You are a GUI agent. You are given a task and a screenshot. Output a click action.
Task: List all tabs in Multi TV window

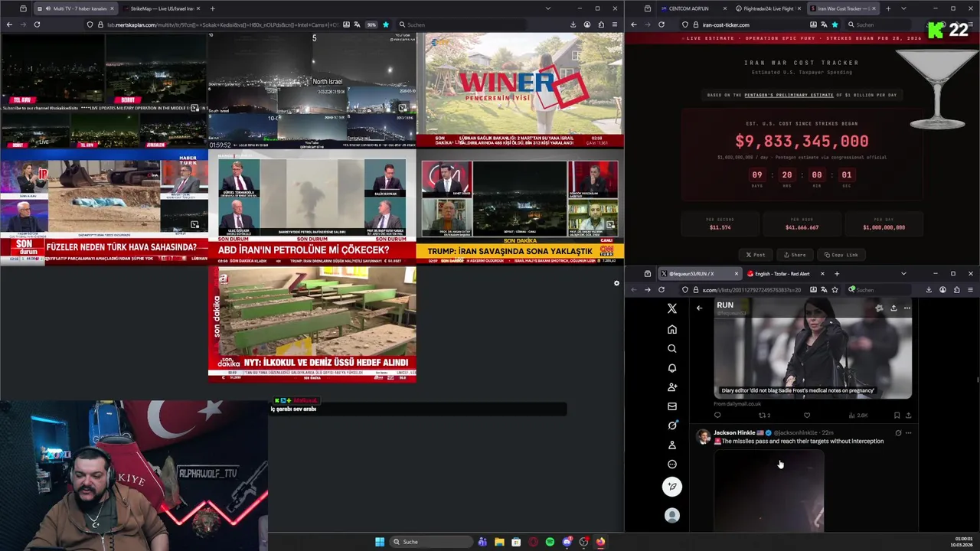[x=547, y=8]
